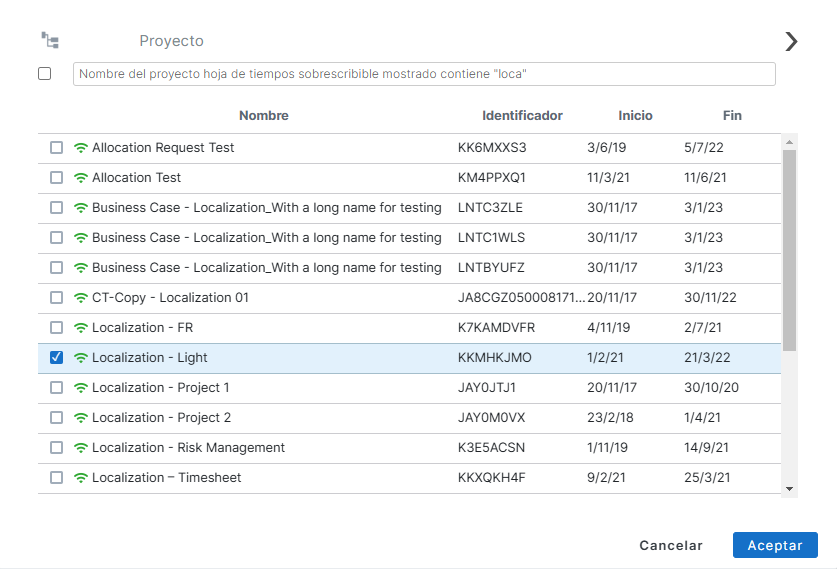Viewport: 837px width, 569px height.
Task: Click green status icon beside Allocation Test
Action: click(x=81, y=178)
